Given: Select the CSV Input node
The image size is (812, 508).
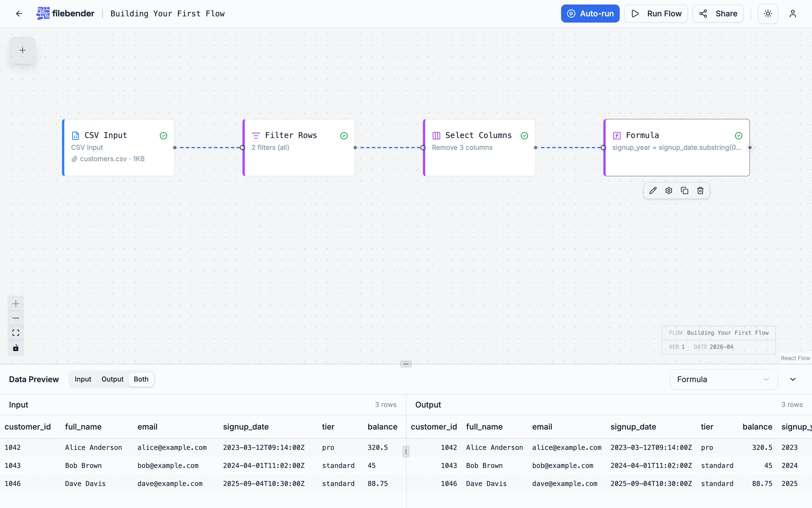Looking at the screenshot, I should pyautogui.click(x=118, y=148).
